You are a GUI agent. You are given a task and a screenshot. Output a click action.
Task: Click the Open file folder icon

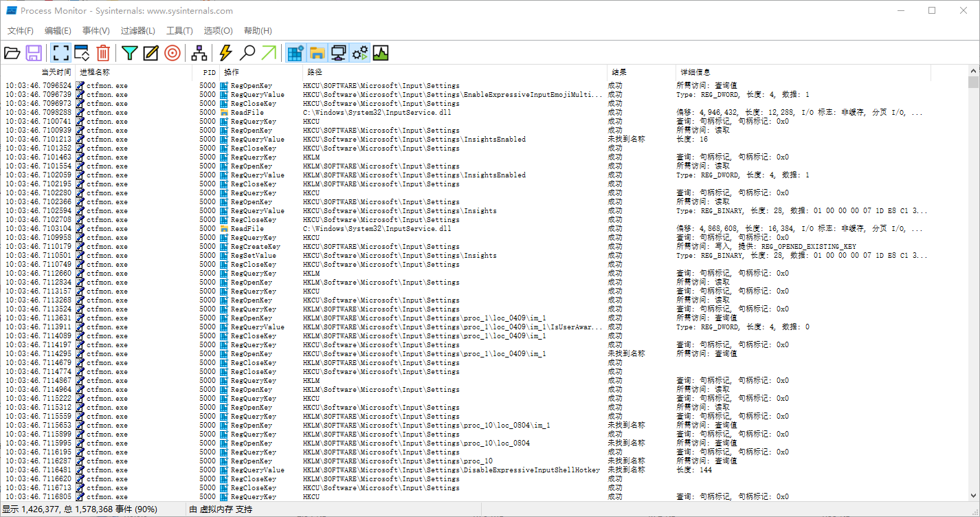(x=12, y=53)
